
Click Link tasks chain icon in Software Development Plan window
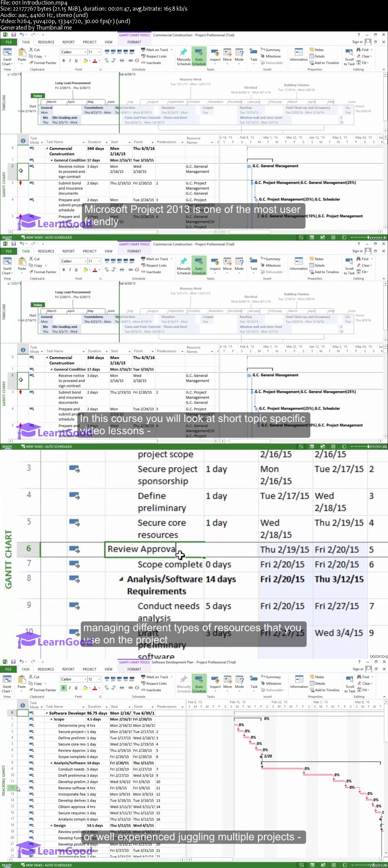click(x=131, y=687)
